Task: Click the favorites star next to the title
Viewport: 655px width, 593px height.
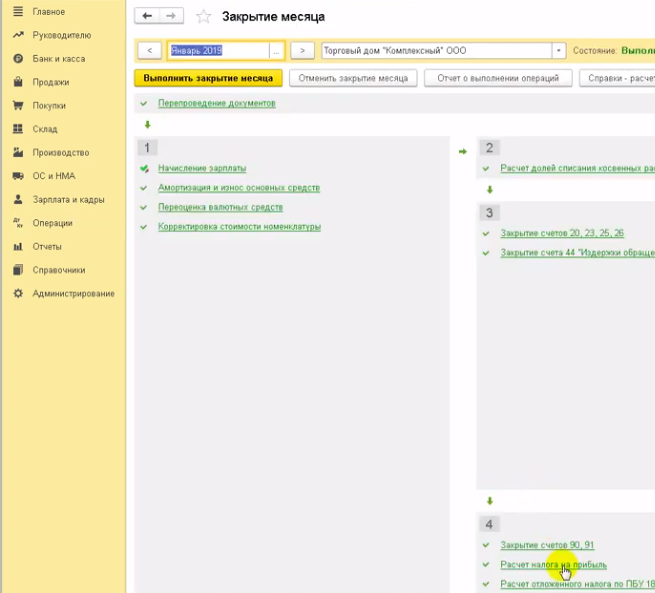Action: 203,17
